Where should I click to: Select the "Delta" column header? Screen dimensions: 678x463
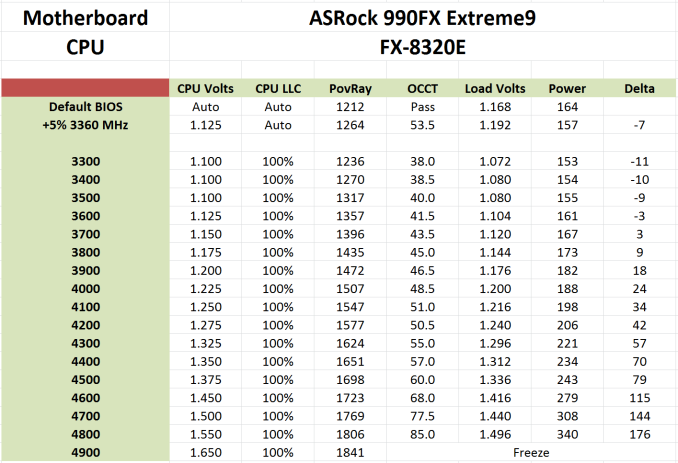pos(640,89)
